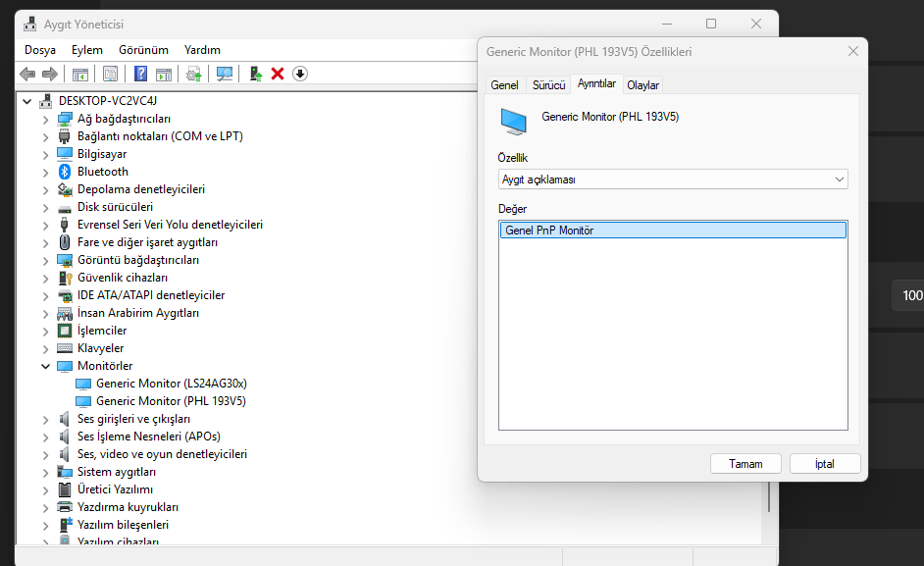
Task: Expand the Bluetooth category
Action: pyautogui.click(x=45, y=173)
